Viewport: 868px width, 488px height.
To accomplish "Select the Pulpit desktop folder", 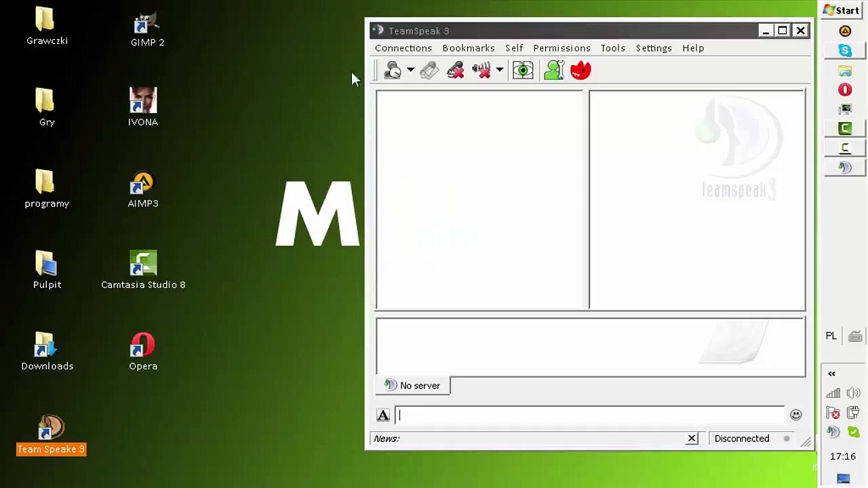I will tap(47, 270).
